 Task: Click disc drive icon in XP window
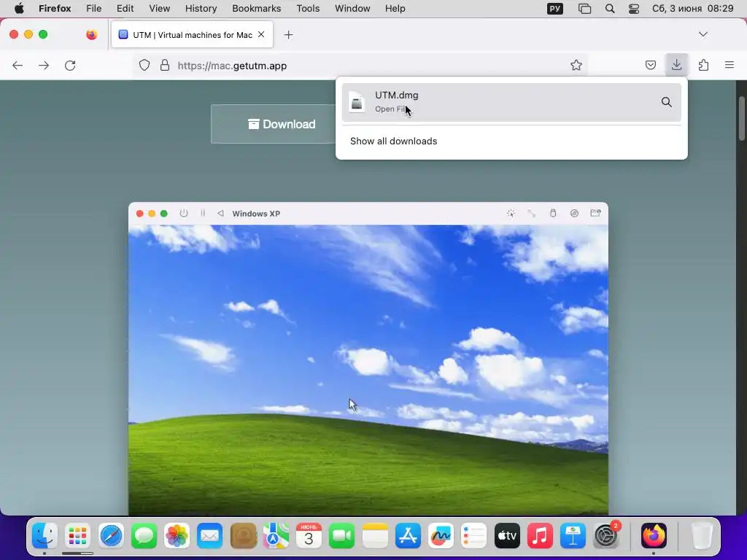[574, 214]
